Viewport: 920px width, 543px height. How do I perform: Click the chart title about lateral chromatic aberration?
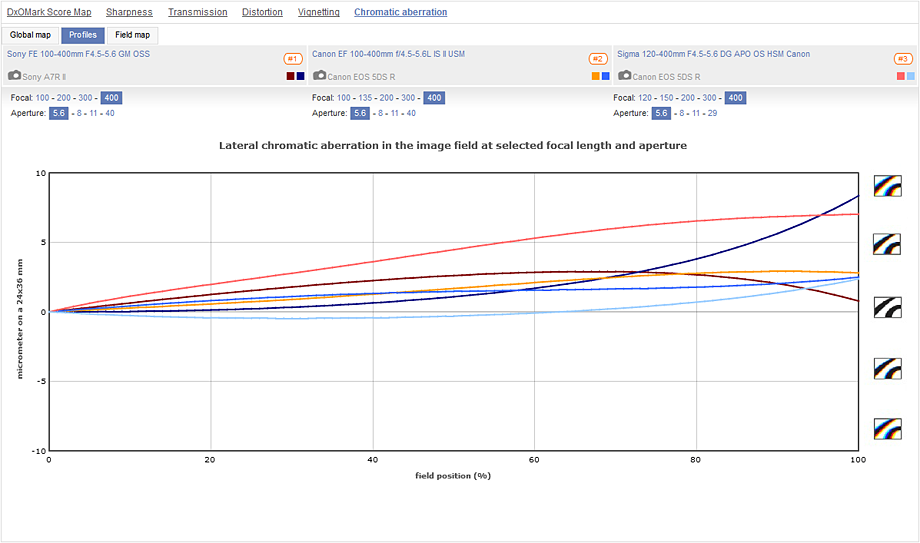(453, 146)
